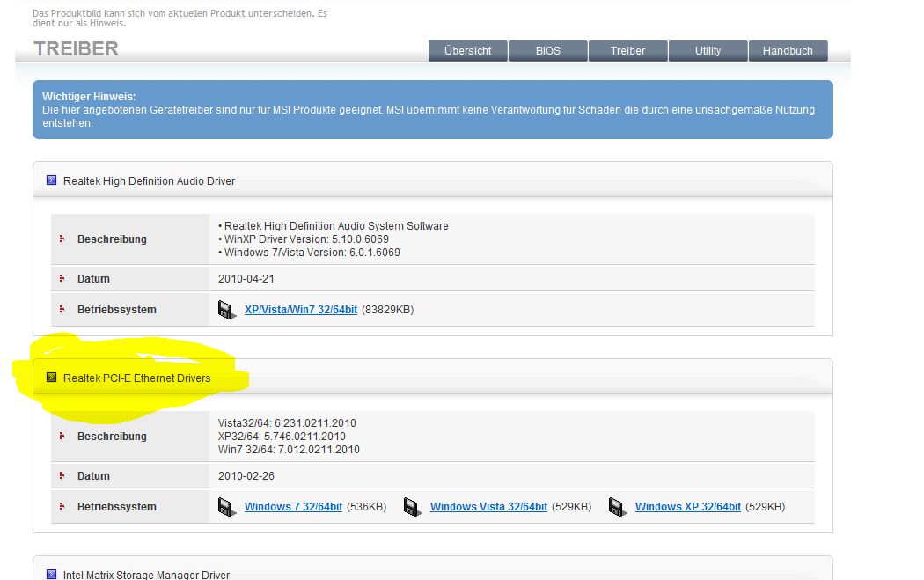
Task: Click the file size (536KB)
Action: pyautogui.click(x=367, y=506)
